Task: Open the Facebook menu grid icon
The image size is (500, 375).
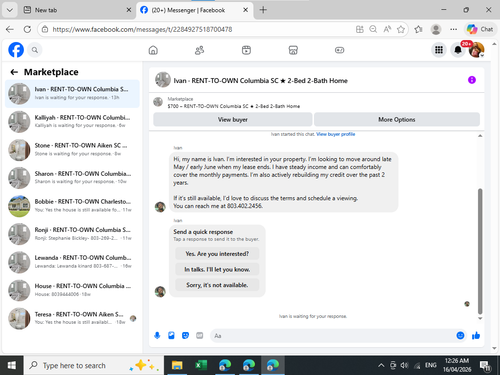Action: [439, 50]
